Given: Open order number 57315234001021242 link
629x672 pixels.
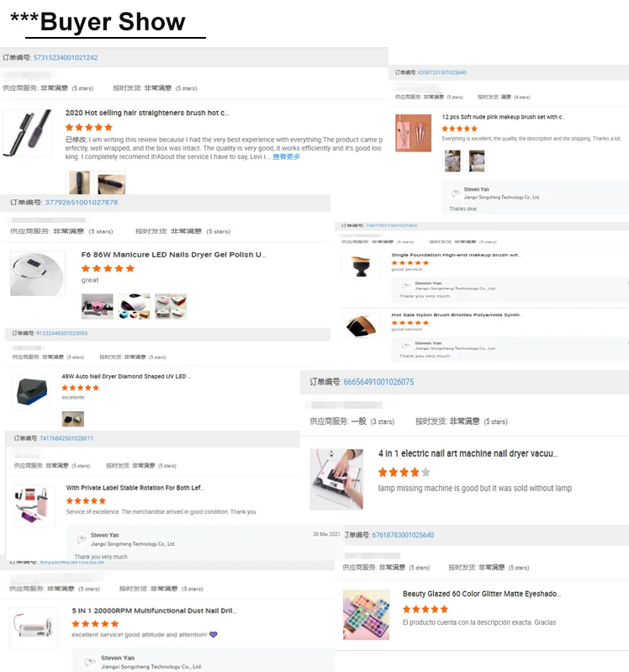Looking at the screenshot, I should (x=66, y=57).
